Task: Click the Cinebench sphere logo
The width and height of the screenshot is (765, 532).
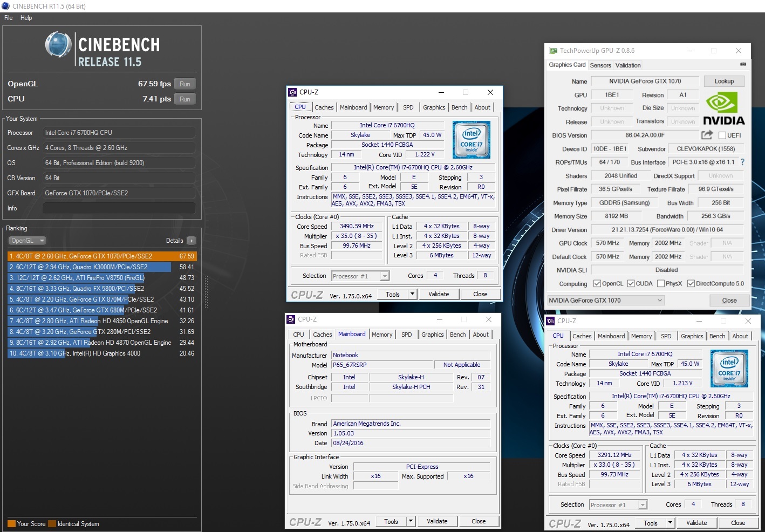Action: (58, 45)
